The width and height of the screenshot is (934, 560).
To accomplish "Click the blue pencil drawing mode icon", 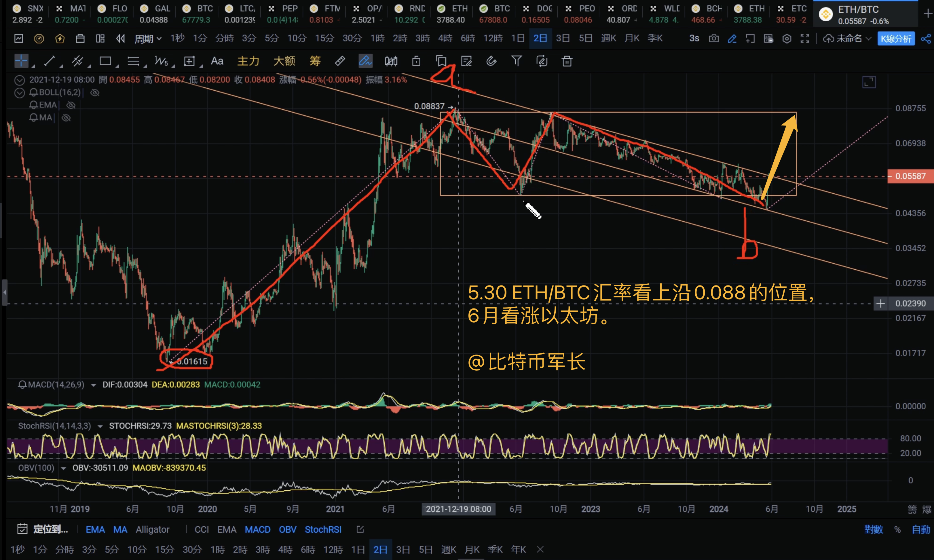I will (x=732, y=39).
